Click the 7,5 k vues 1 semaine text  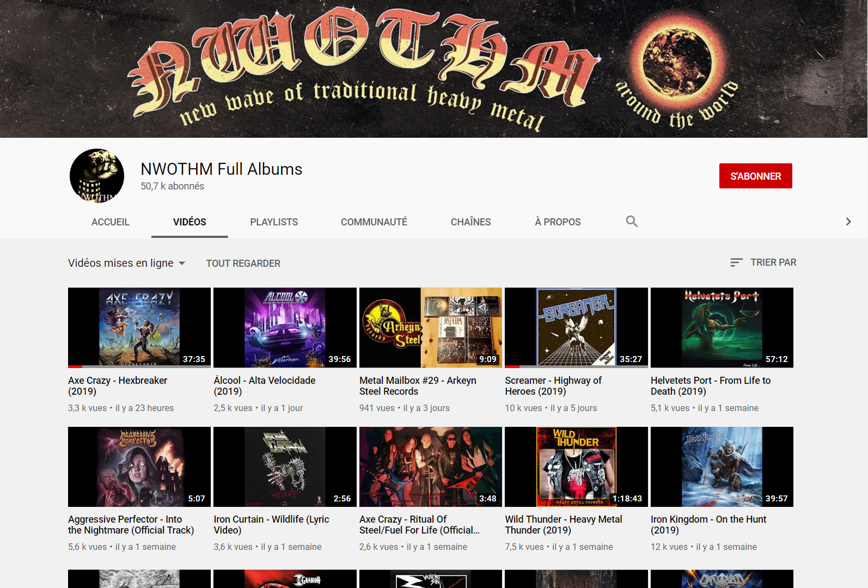coord(559,547)
